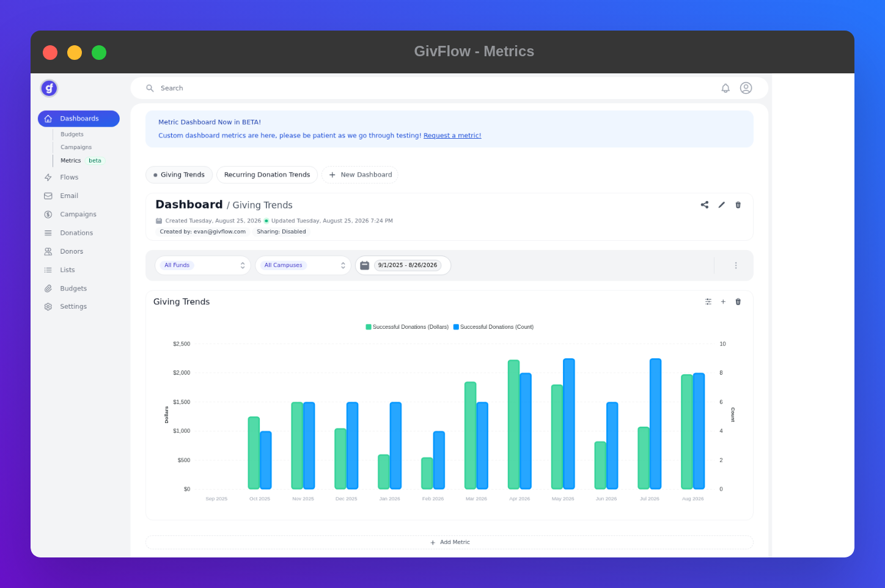Select Metrics beta in sidebar
The height and width of the screenshot is (588, 885).
click(83, 161)
